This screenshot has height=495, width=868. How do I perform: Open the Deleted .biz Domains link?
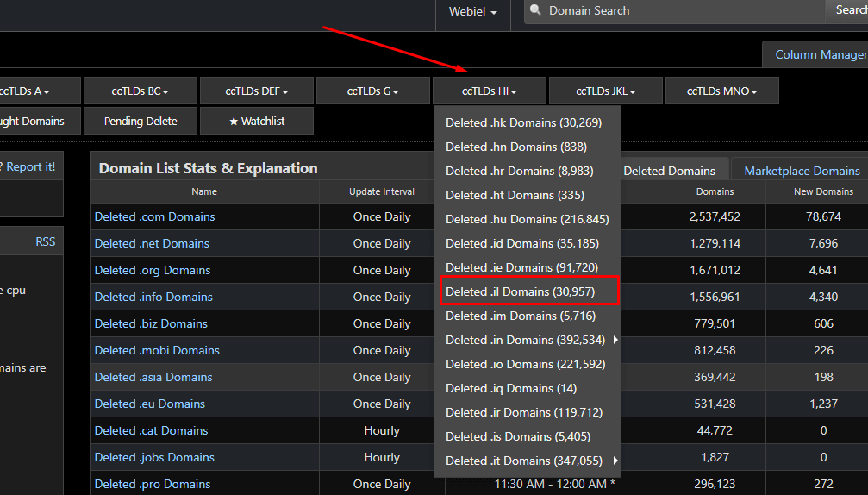(151, 323)
